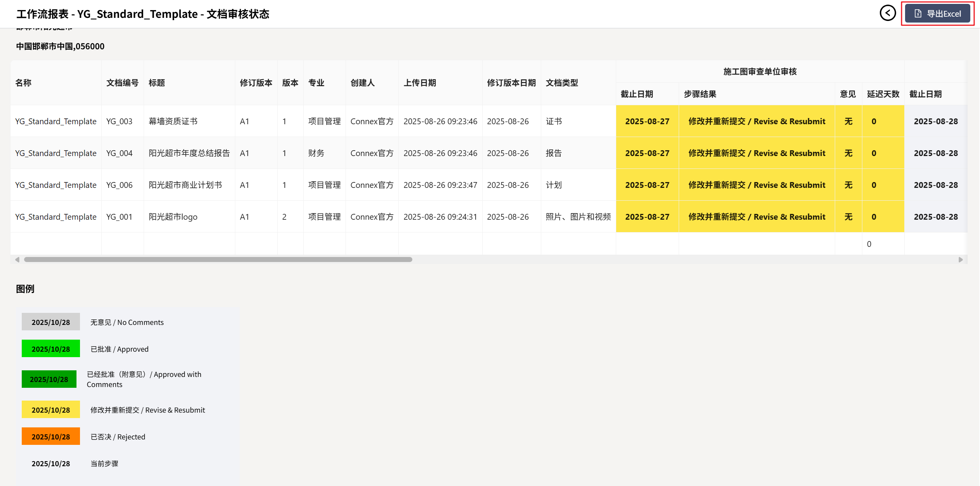
Task: Click the circular back arrow icon
Action: [888, 13]
